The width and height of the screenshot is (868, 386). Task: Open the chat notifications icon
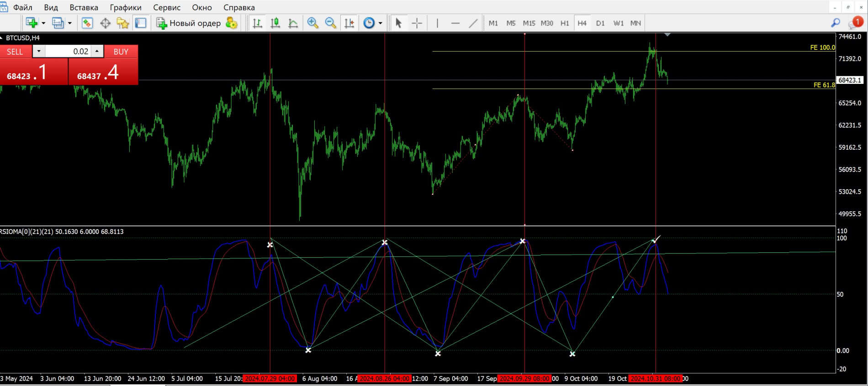click(855, 23)
